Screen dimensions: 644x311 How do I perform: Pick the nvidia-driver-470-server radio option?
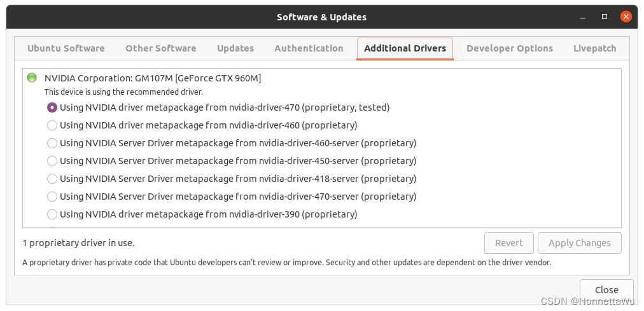(52, 197)
